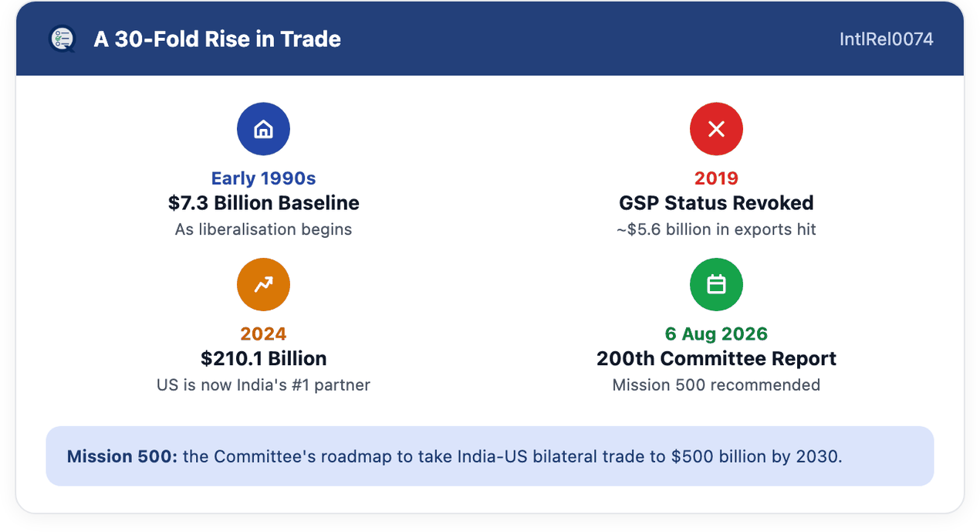Click the Mission 500 recommended caption
This screenshot has height=532, width=980.
[x=716, y=385]
